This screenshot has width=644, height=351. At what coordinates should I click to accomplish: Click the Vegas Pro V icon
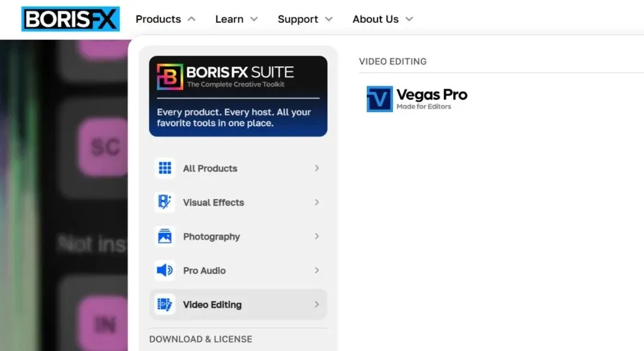[379, 99]
